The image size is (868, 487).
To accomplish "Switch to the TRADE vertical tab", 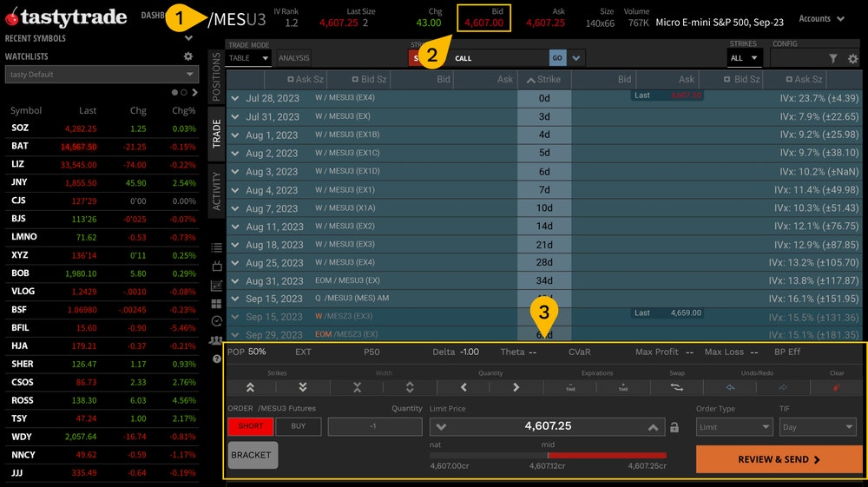I will click(x=216, y=134).
